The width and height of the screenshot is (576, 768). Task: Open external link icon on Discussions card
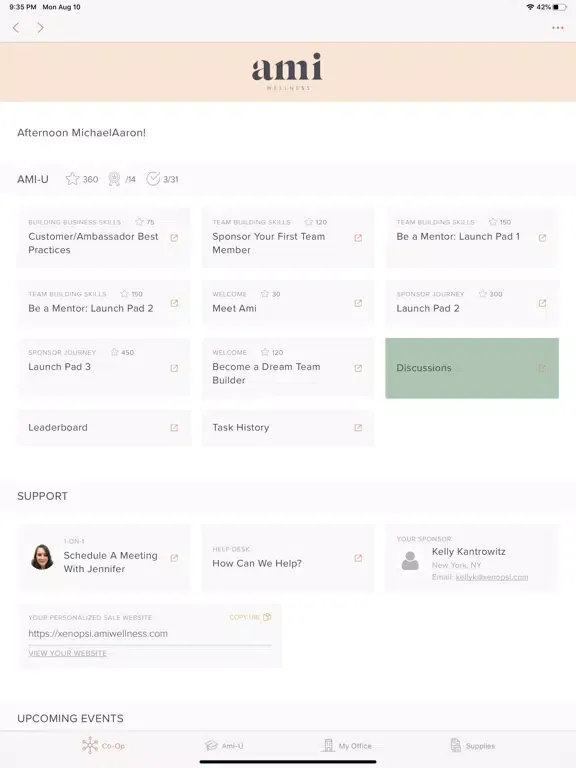click(x=542, y=368)
